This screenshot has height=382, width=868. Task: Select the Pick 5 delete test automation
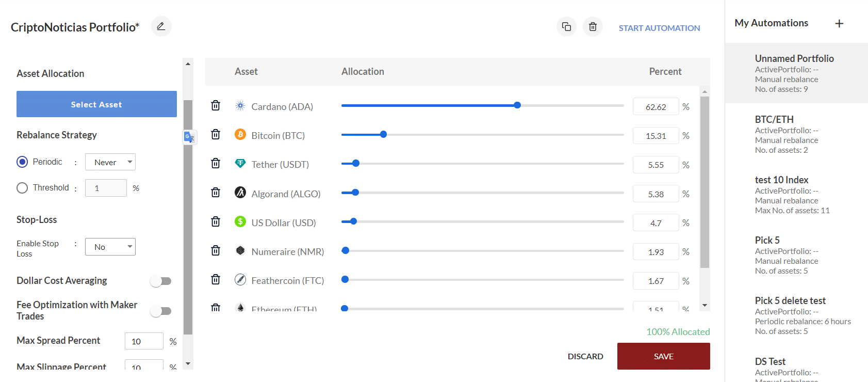pyautogui.click(x=796, y=315)
